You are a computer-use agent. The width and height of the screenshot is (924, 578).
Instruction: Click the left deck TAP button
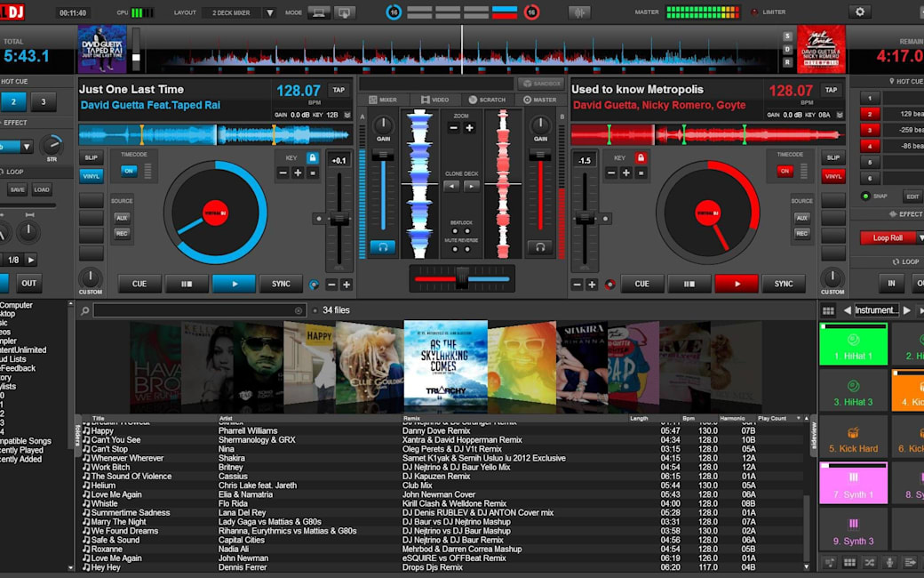(339, 90)
